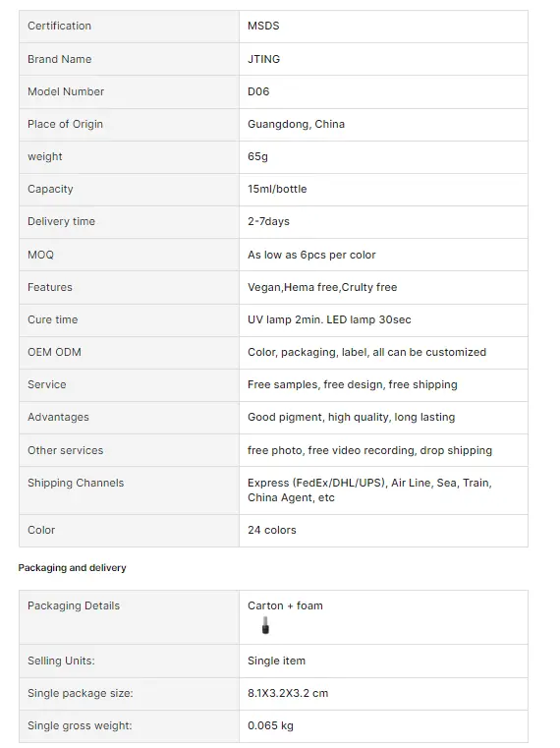The width and height of the screenshot is (560, 748).
Task: Click the 8.1X3.2X3.2 cm package size
Action: (288, 693)
